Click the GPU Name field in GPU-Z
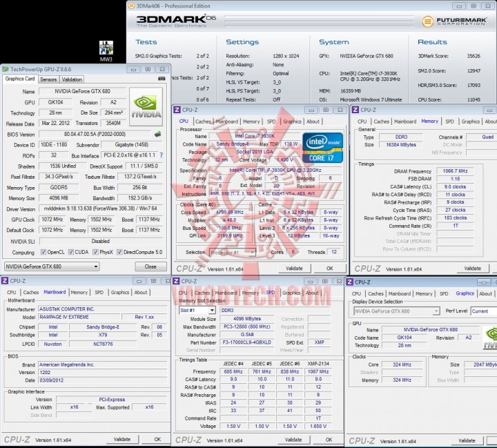 click(x=82, y=91)
